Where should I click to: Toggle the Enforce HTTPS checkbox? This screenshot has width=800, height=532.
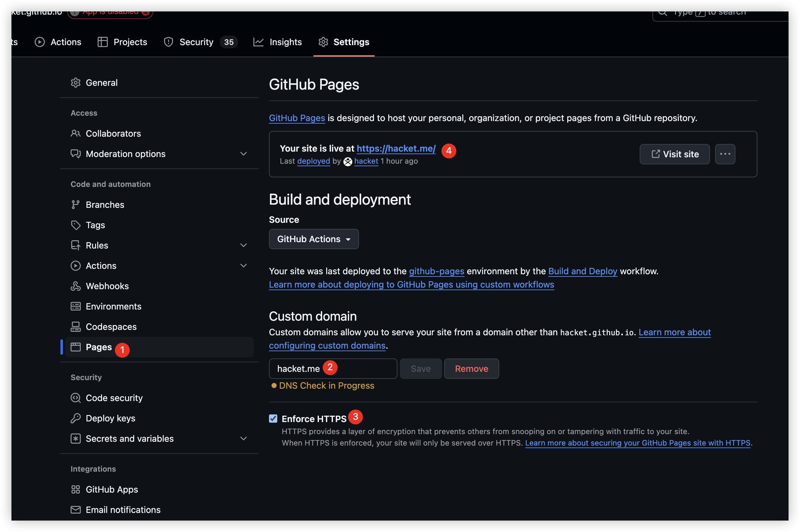pos(273,418)
